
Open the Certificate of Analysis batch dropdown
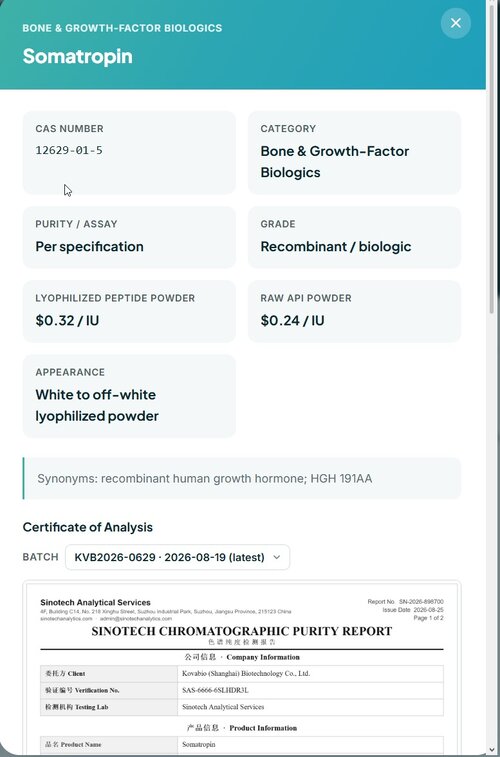tap(178, 557)
